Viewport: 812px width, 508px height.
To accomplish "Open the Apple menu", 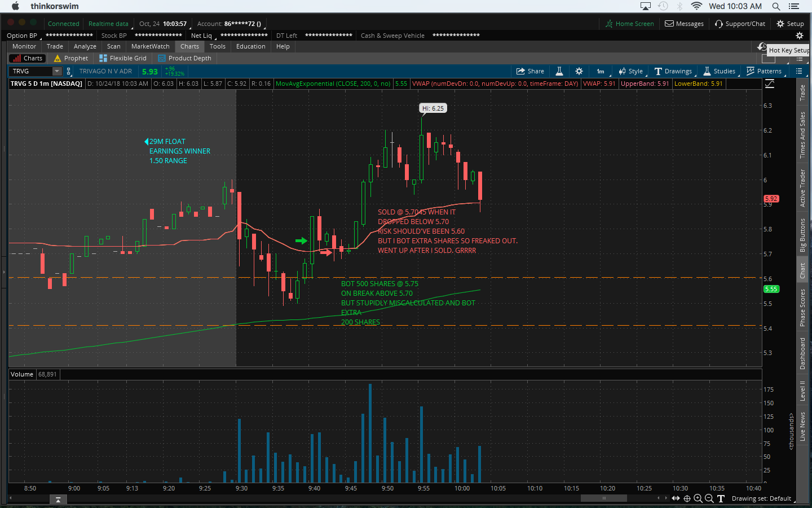I will [x=15, y=6].
